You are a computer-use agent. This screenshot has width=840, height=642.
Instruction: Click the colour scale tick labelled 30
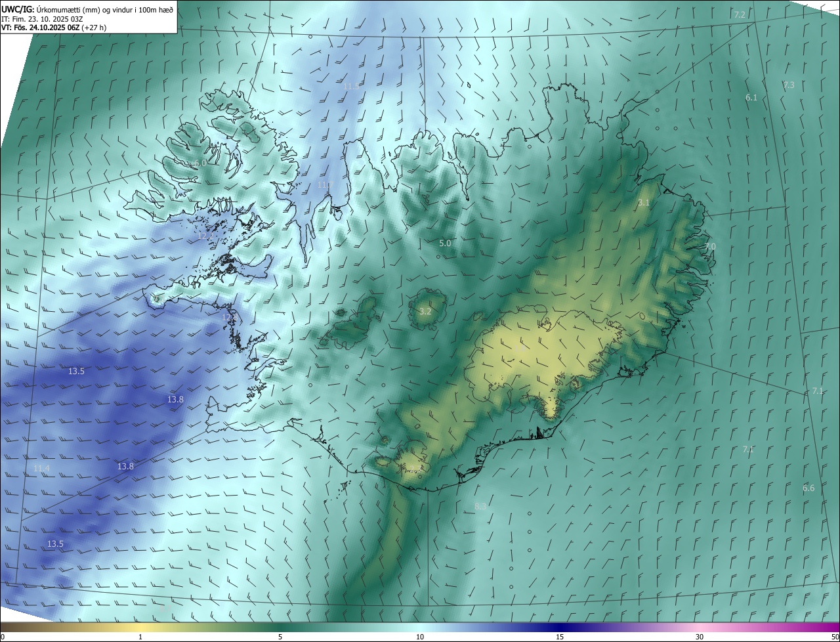pyautogui.click(x=700, y=637)
